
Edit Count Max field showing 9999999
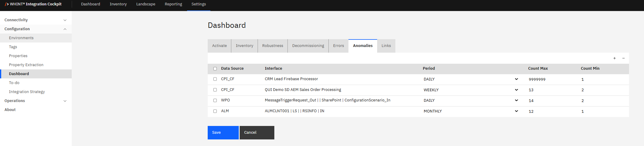[x=550, y=80]
